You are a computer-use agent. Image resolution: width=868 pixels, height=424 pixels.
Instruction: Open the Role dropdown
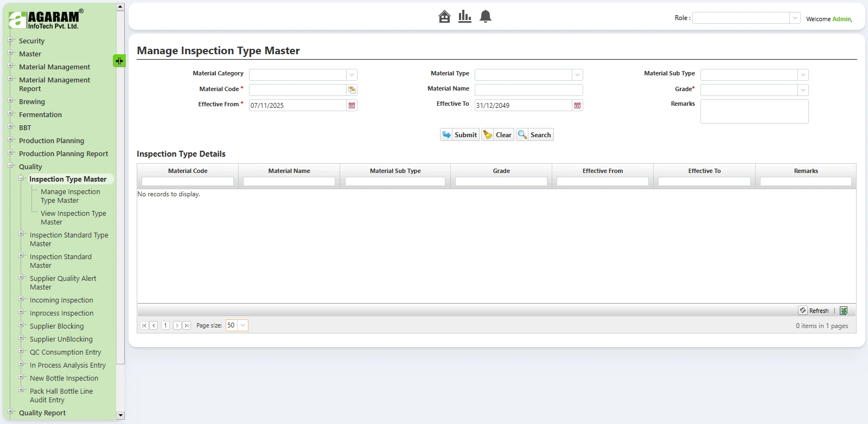point(794,18)
